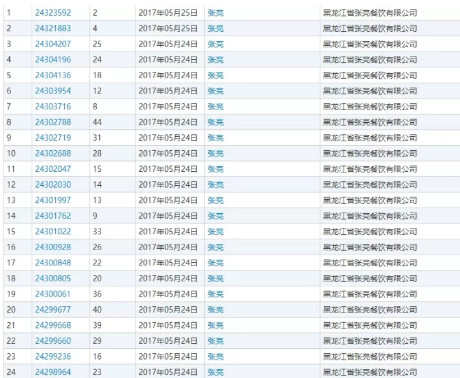Open registration number 24302030
The image size is (460, 378).
[x=53, y=185]
